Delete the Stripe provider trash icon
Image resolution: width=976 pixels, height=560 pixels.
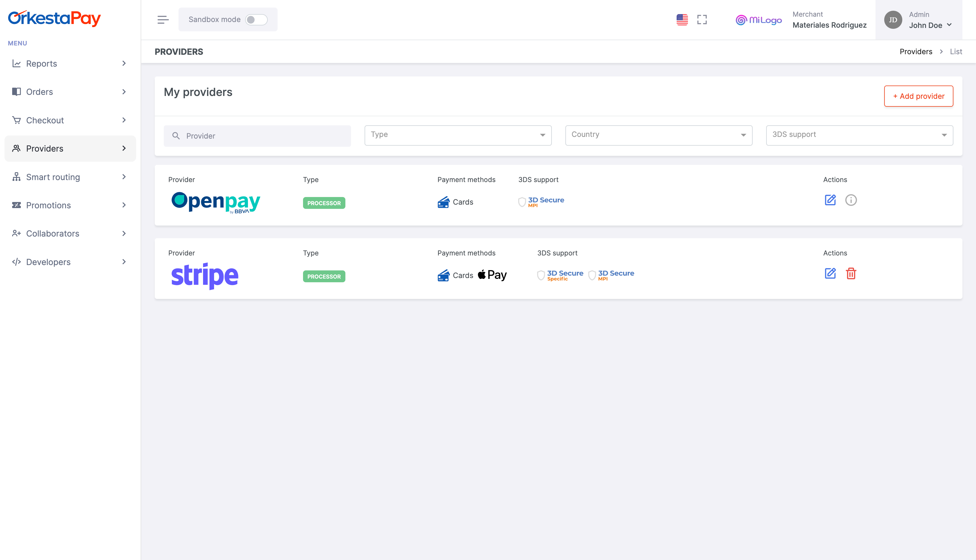click(851, 274)
